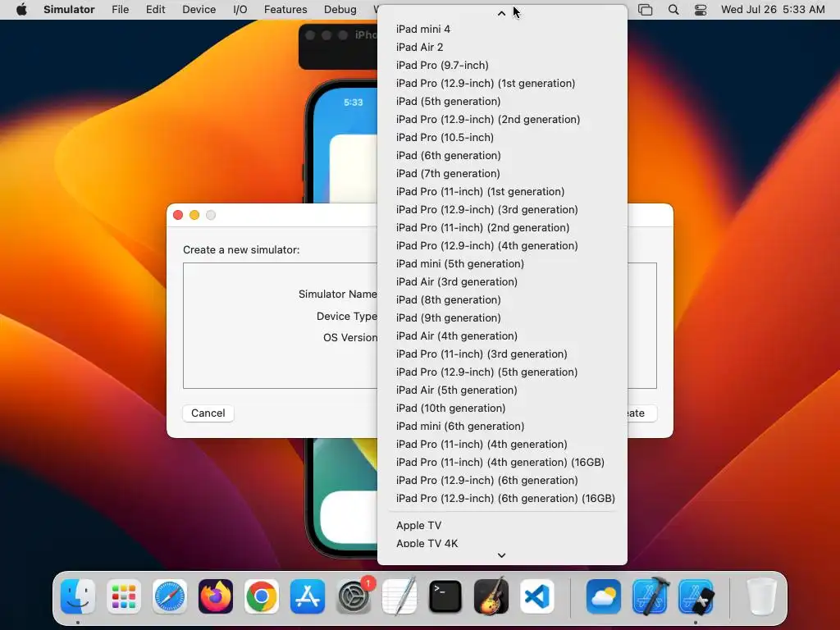
Task: Pick iPad Pro (11-inch) (2nd generation)
Action: point(503,228)
